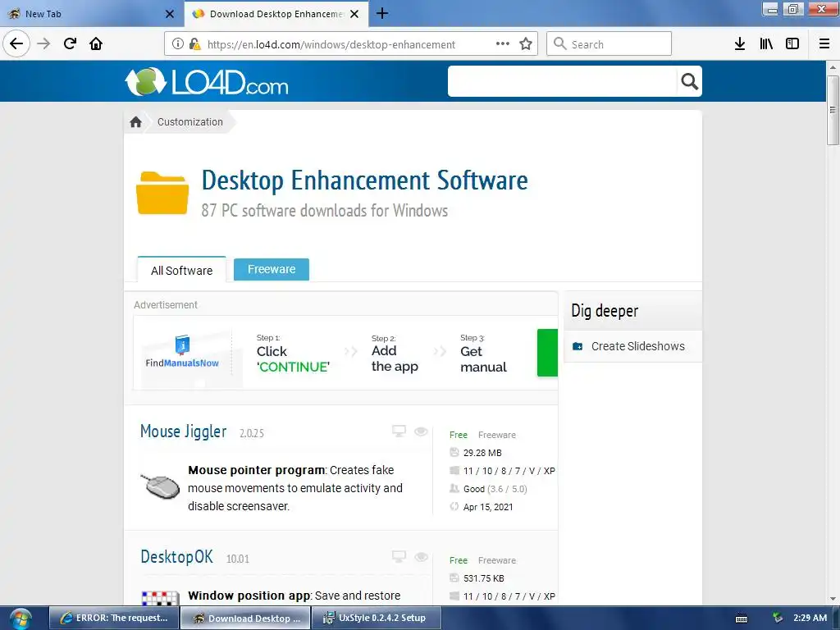The image size is (840, 630).
Task: Open the Firefox hamburger menu
Action: pyautogui.click(x=824, y=43)
